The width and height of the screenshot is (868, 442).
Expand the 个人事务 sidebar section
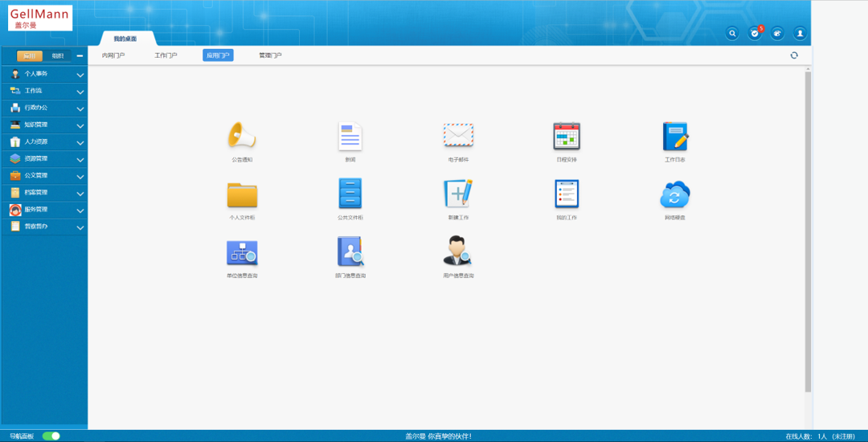point(43,74)
